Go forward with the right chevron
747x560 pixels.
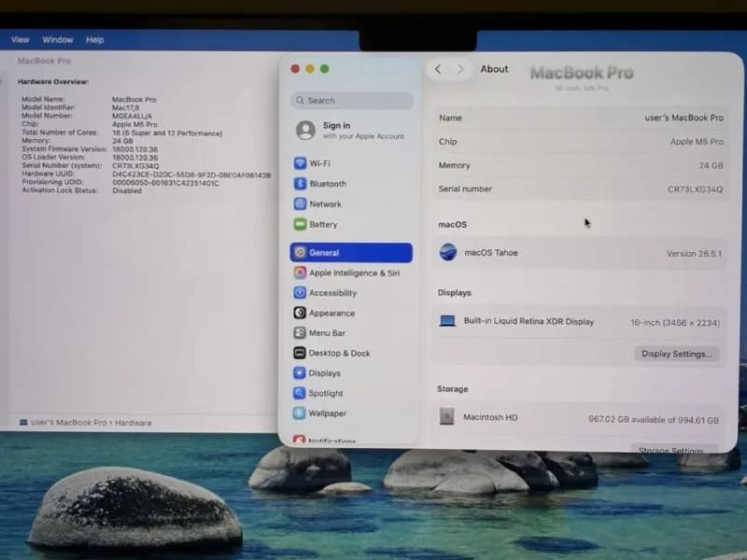click(x=460, y=69)
